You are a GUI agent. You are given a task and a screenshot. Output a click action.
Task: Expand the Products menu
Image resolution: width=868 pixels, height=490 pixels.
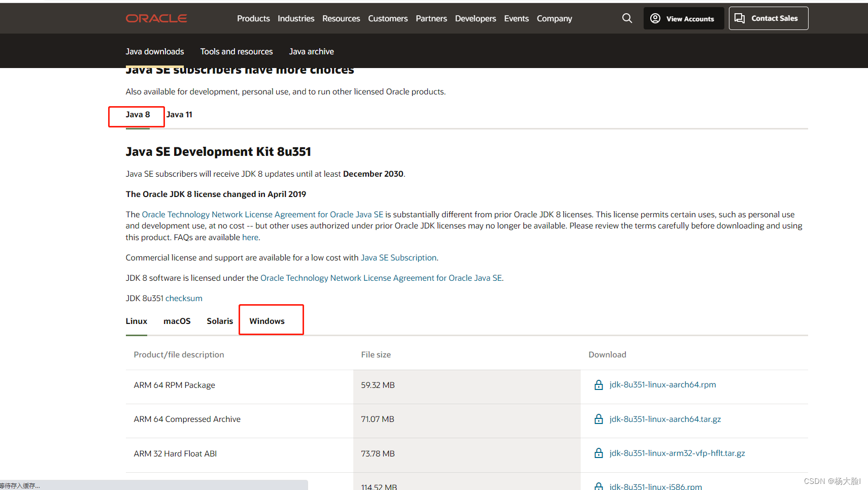click(253, 18)
